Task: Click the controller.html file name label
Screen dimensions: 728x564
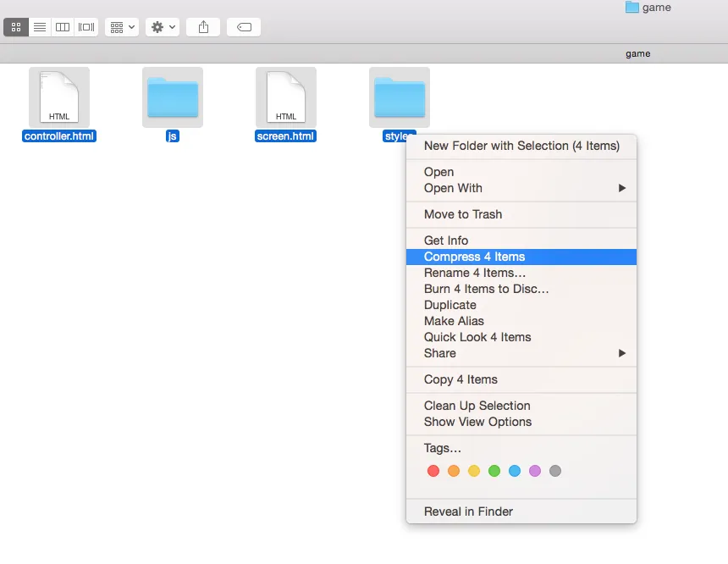Action: point(59,136)
